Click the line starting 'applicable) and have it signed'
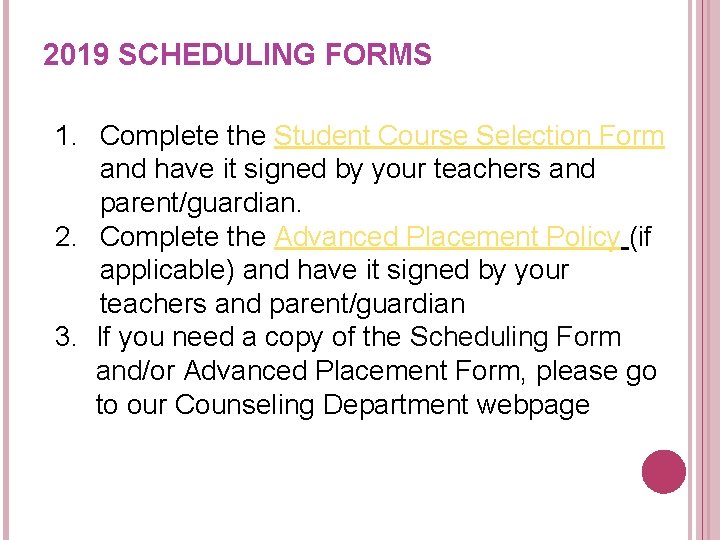Image resolution: width=720 pixels, height=540 pixels. (x=334, y=271)
